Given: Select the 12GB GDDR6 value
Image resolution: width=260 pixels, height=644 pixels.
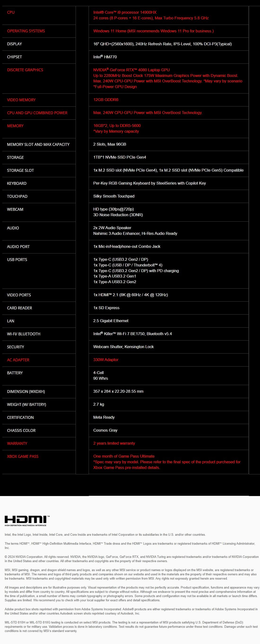Looking at the screenshot, I should (106, 100).
